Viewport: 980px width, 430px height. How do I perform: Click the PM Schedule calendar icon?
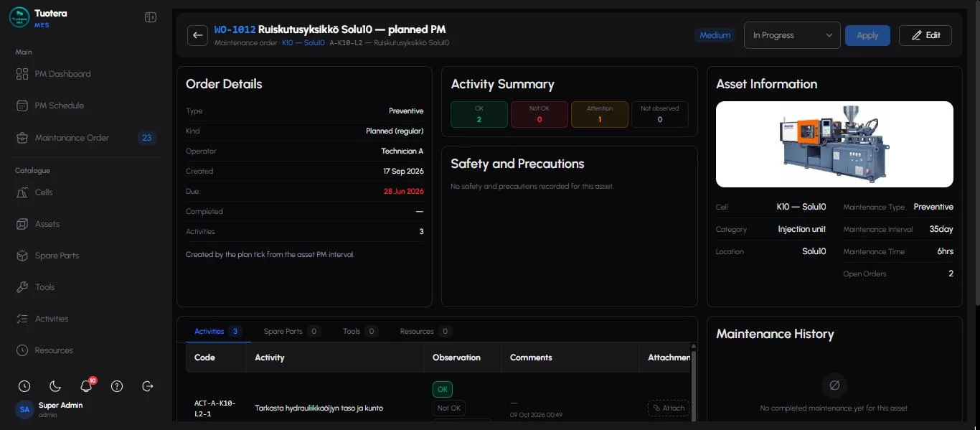click(22, 106)
